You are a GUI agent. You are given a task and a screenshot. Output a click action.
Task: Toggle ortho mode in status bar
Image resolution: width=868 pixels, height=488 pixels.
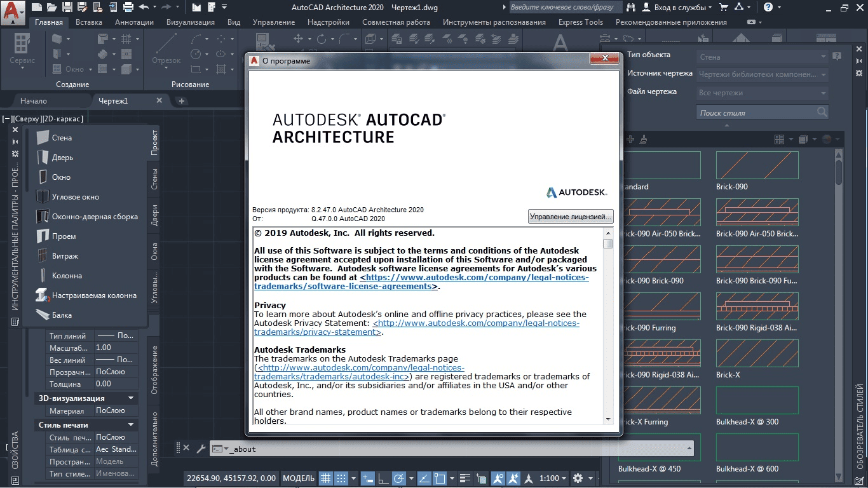[x=384, y=478]
